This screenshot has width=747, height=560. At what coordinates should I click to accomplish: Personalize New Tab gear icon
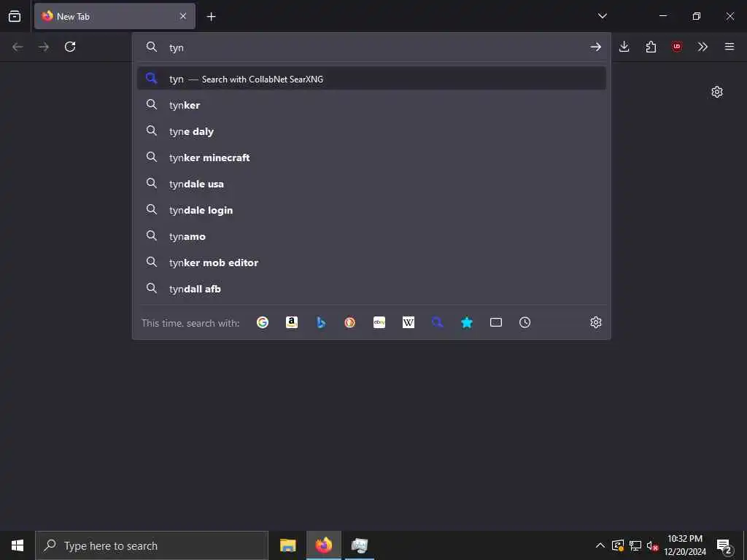click(717, 92)
